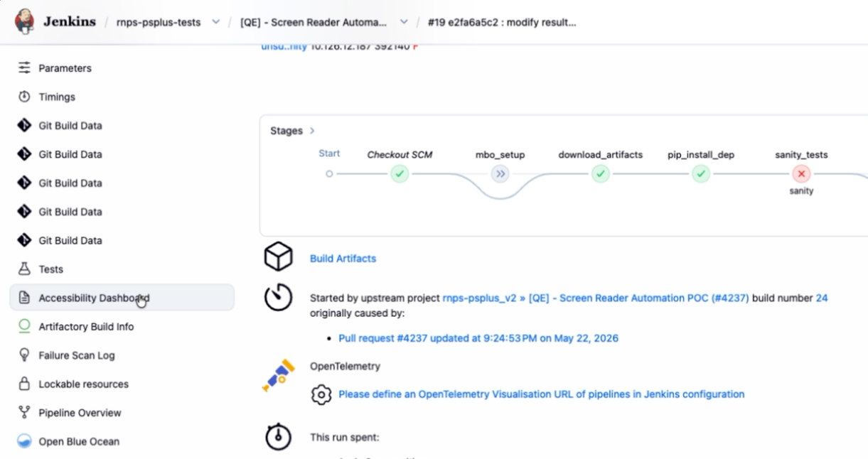868x459 pixels.
Task: Open upstream build number 24 link
Action: [822, 298]
